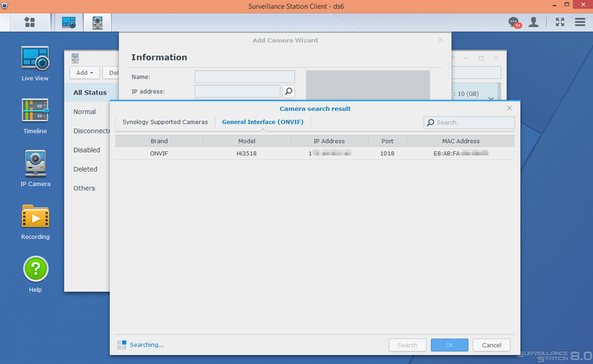Select Deleted status filter
Image resolution: width=593 pixels, height=364 pixels.
click(x=85, y=169)
